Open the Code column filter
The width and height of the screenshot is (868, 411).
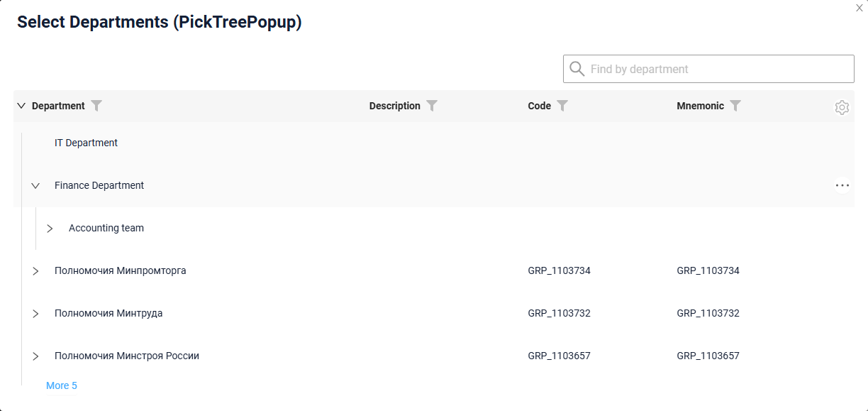(x=562, y=106)
